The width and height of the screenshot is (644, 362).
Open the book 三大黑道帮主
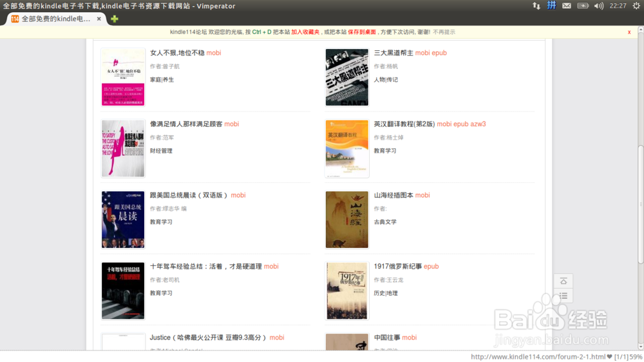(x=393, y=53)
